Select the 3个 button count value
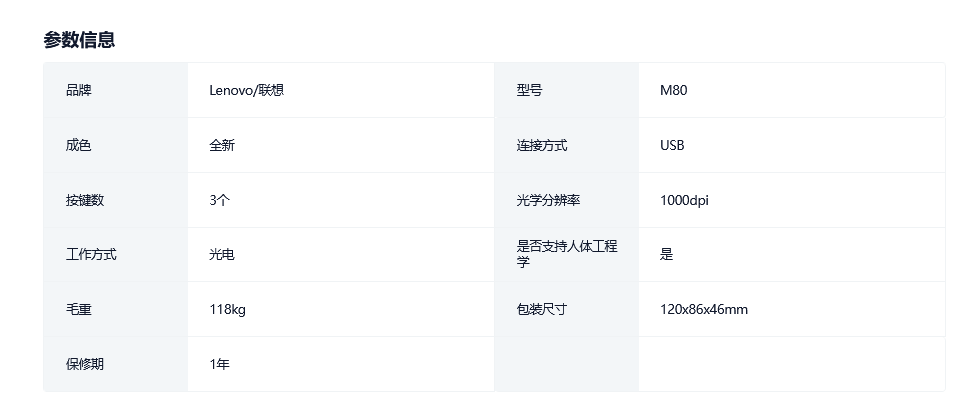The width and height of the screenshot is (969, 418). point(220,200)
